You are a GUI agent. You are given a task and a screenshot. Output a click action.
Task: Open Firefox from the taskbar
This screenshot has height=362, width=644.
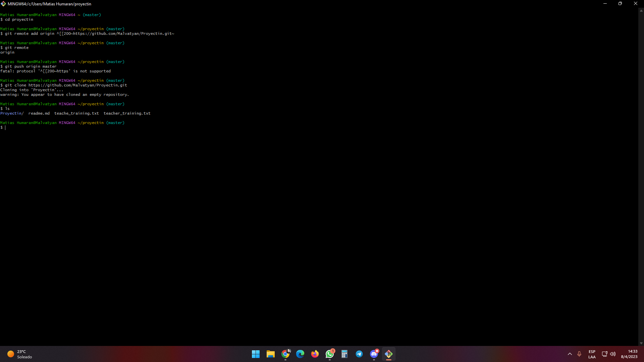315,354
